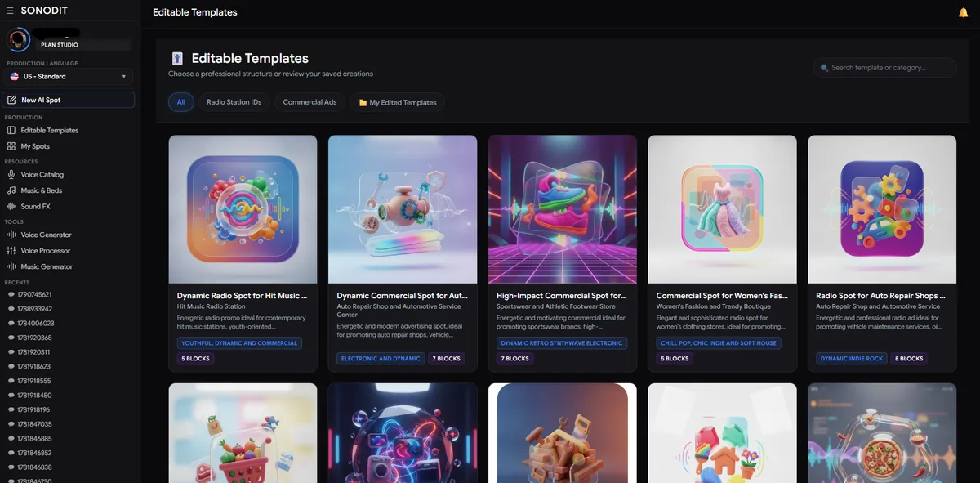
Task: Click the US flag icon
Action: pos(15,77)
